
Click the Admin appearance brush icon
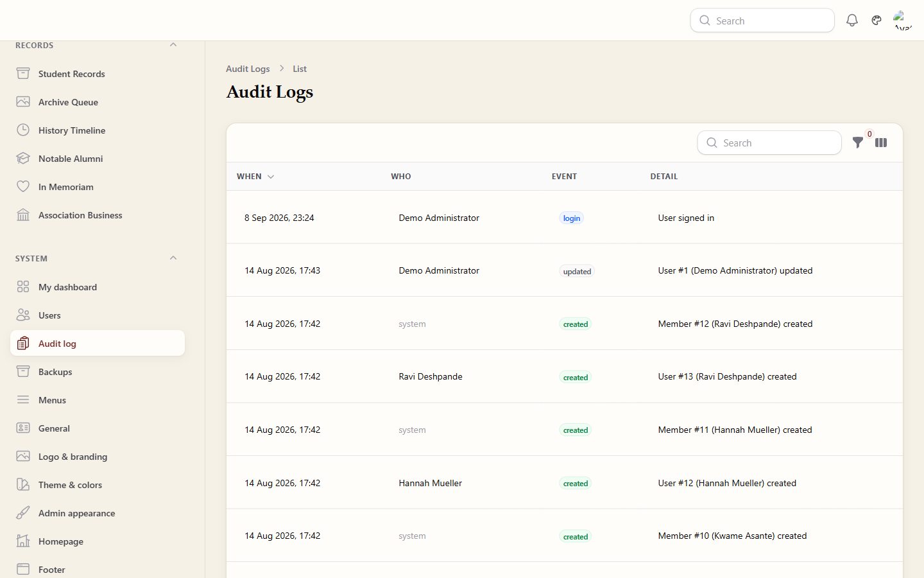tap(23, 512)
